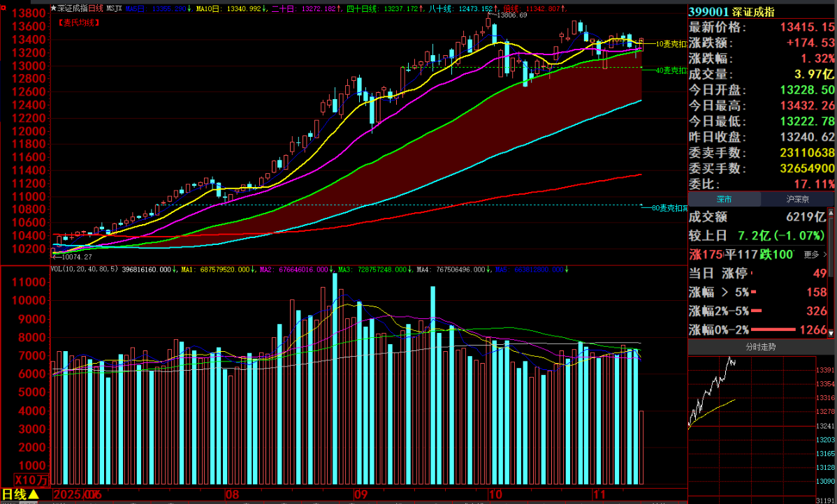This screenshot has height=504, width=837.
Task: Click the 分时走势 panel header button
Action: (762, 346)
